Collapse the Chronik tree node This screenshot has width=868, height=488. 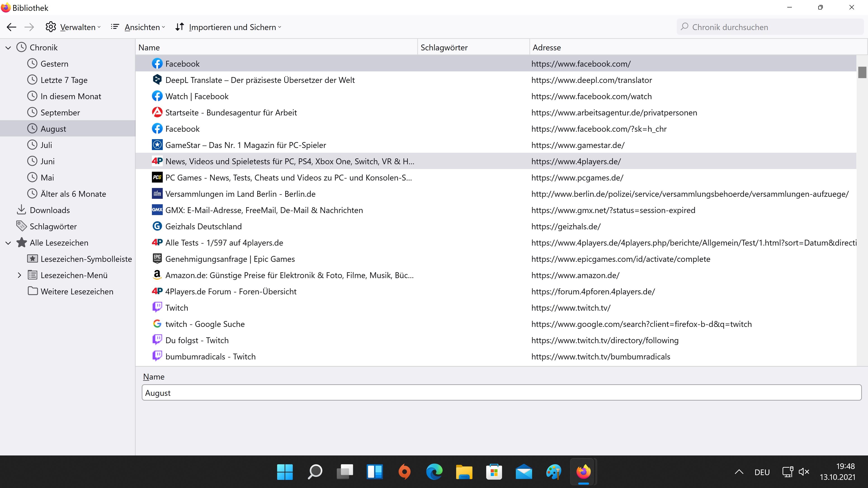coord(8,48)
